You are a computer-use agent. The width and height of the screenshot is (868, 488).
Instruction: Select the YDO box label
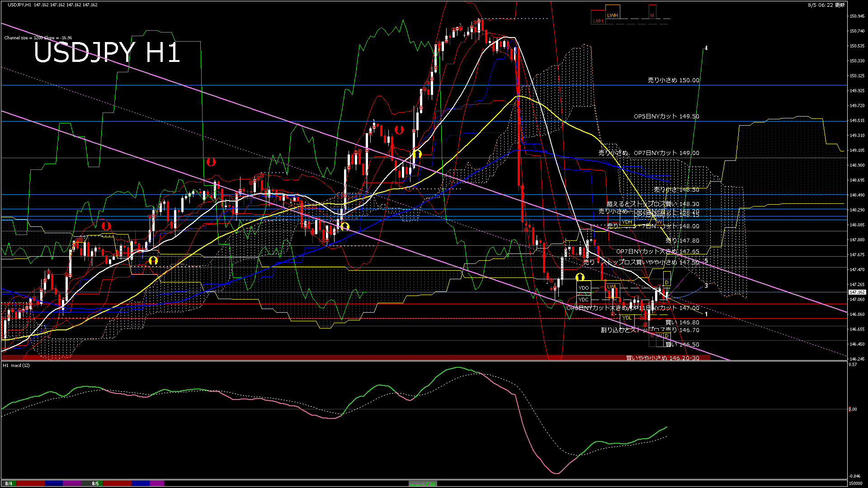[584, 288]
